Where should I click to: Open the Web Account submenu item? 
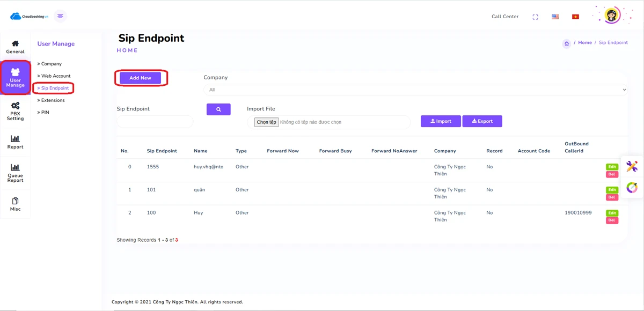pyautogui.click(x=55, y=76)
